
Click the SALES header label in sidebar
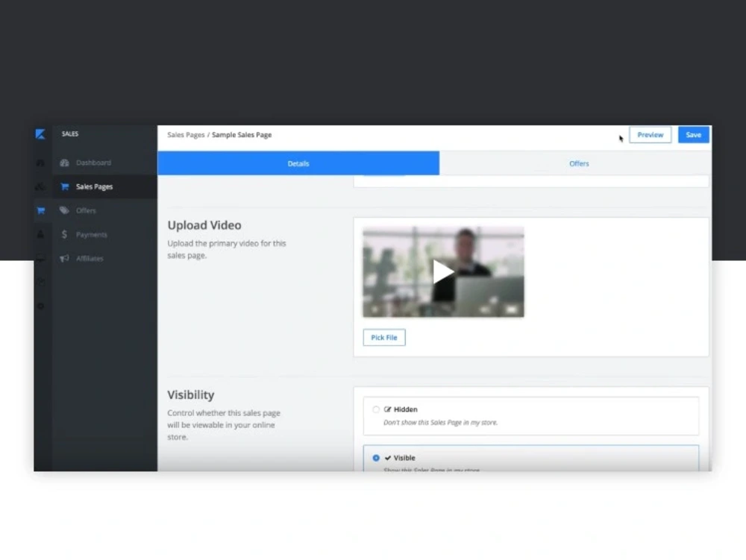point(70,134)
